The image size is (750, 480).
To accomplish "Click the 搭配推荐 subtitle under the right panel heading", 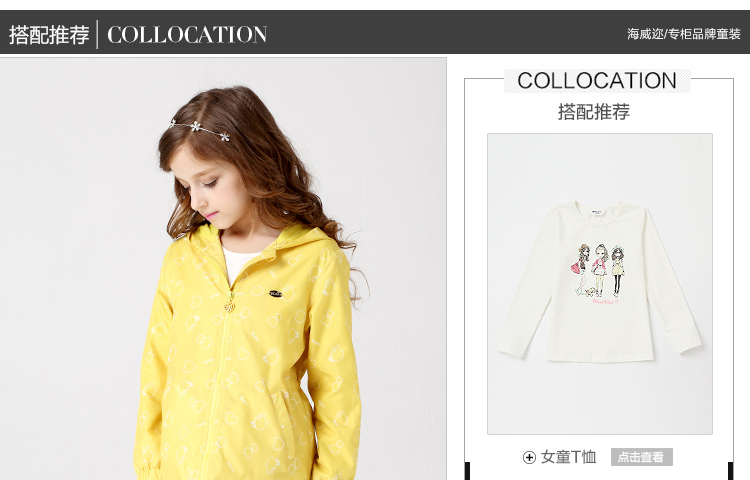I will (594, 111).
